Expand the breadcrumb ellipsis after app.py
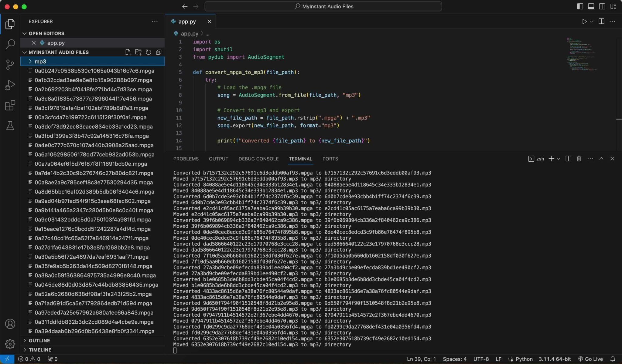The image size is (622, 364). pos(207,34)
